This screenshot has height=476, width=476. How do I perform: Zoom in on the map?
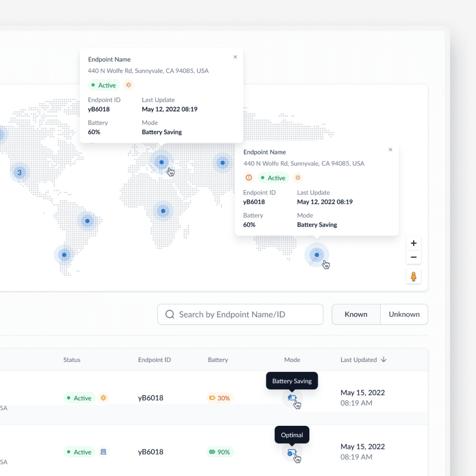tap(414, 243)
